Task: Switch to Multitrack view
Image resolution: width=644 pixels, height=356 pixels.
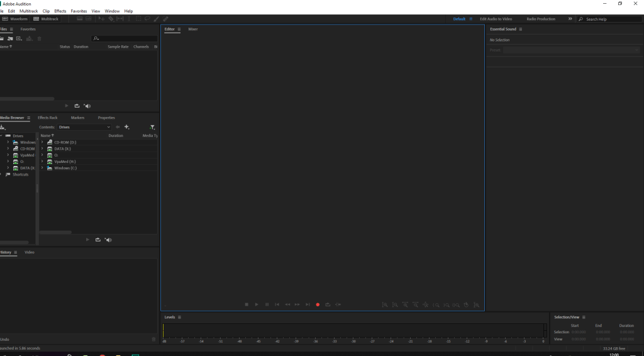Action: point(45,19)
